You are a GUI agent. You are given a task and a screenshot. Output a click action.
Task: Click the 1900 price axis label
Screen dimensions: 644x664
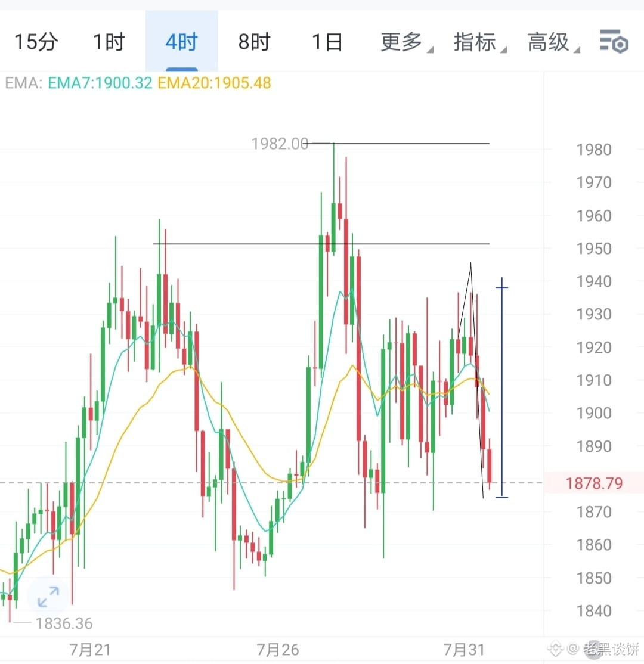click(593, 413)
